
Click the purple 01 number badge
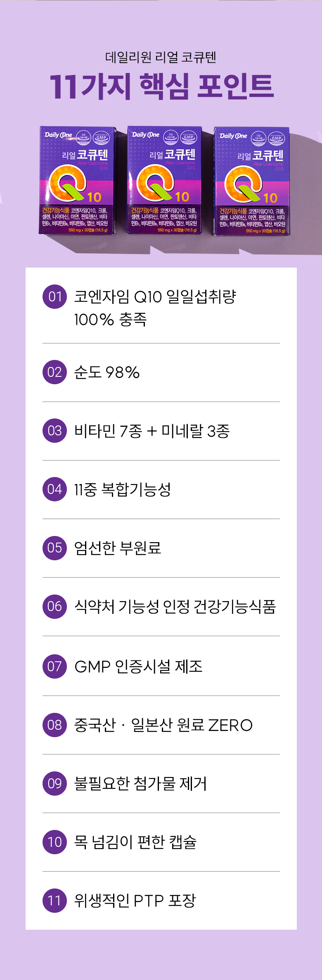(54, 296)
